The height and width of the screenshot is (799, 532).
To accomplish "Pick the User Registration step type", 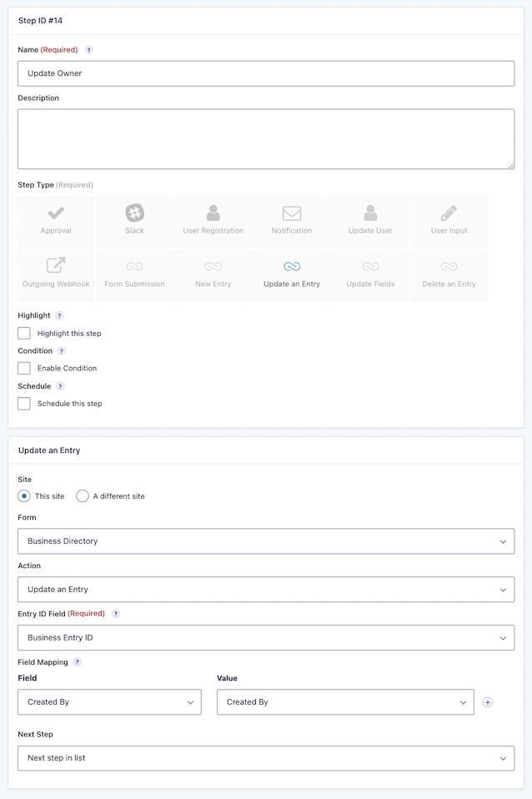I will (x=213, y=222).
